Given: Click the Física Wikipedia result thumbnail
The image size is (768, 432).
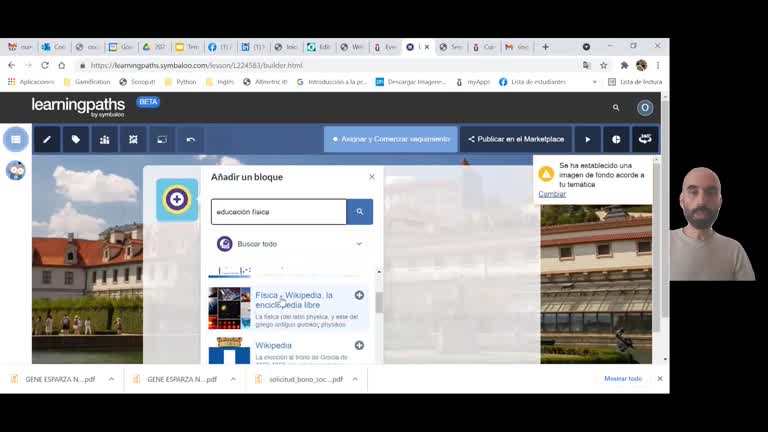Looking at the screenshot, I should [229, 308].
